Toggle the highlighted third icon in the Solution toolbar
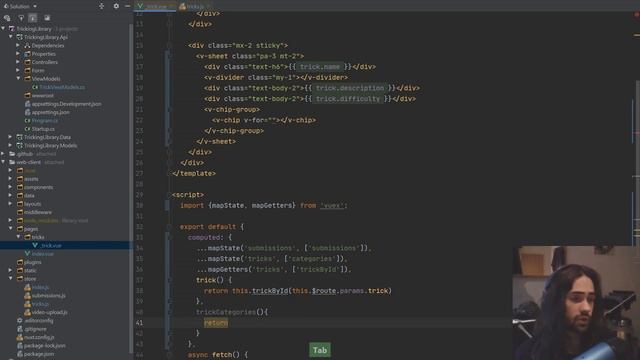The height and width of the screenshot is (360, 640). [33, 18]
